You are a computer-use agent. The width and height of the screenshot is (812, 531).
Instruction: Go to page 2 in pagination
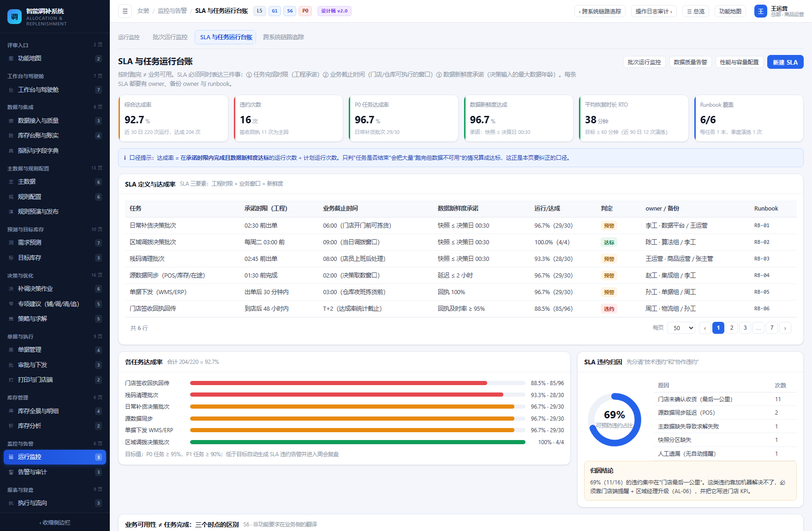point(732,328)
